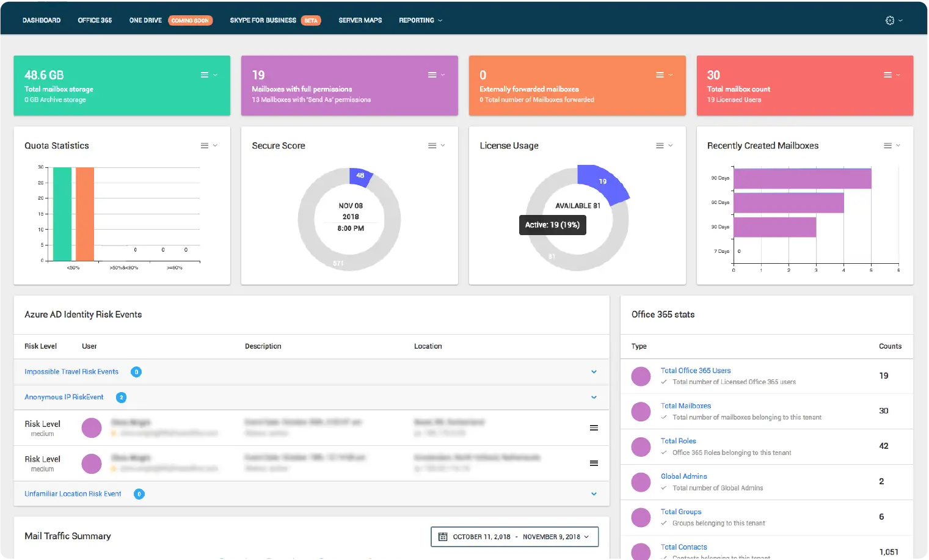Click purple circle icon beside Global Admins
Viewport: 929px width, 560px height.
[x=641, y=482]
